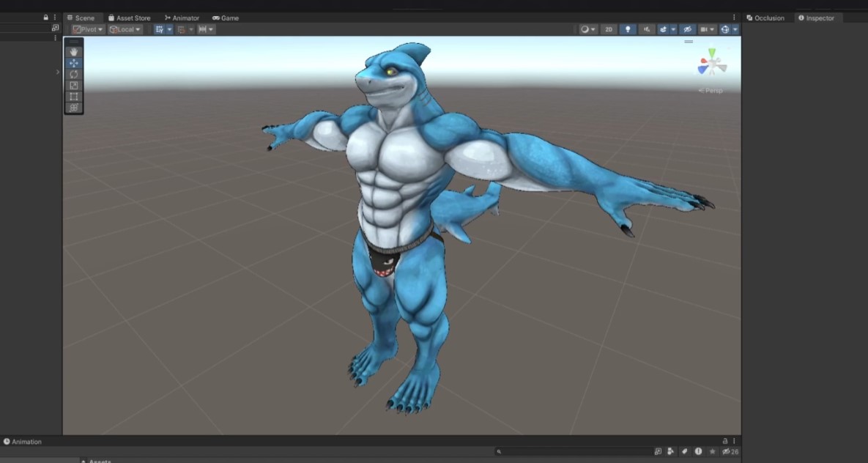The width and height of the screenshot is (868, 463).
Task: Click the green Y axis on the orientation gizmo
Action: tap(711, 53)
